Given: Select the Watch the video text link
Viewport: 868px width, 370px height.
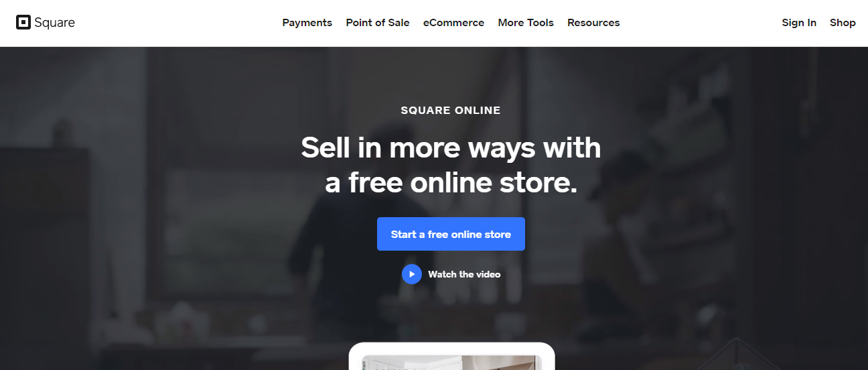Looking at the screenshot, I should (464, 274).
